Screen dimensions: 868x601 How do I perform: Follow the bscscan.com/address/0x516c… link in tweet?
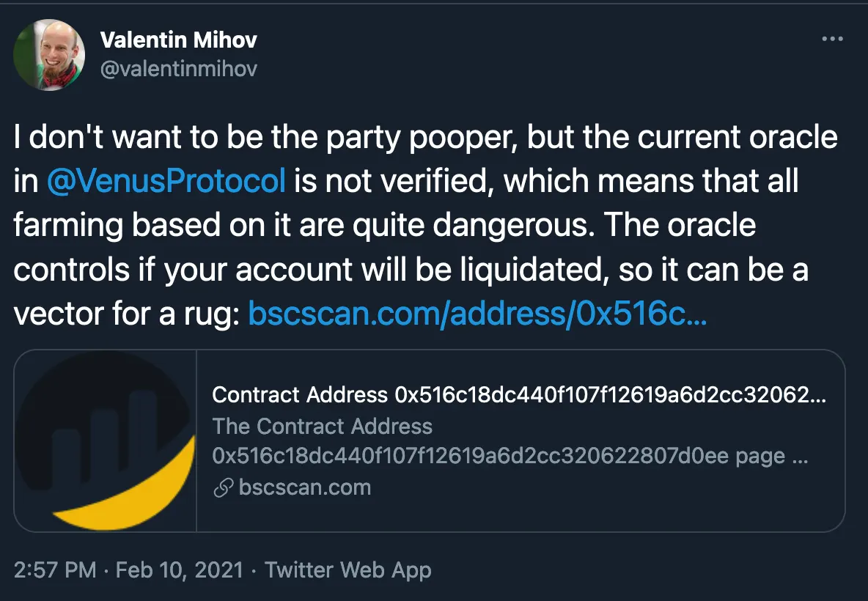[477, 314]
